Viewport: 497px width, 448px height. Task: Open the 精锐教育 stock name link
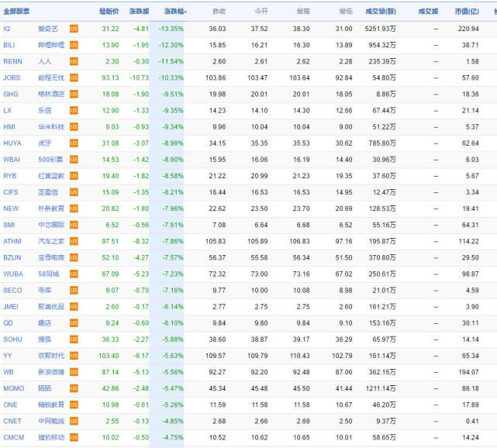click(x=51, y=405)
